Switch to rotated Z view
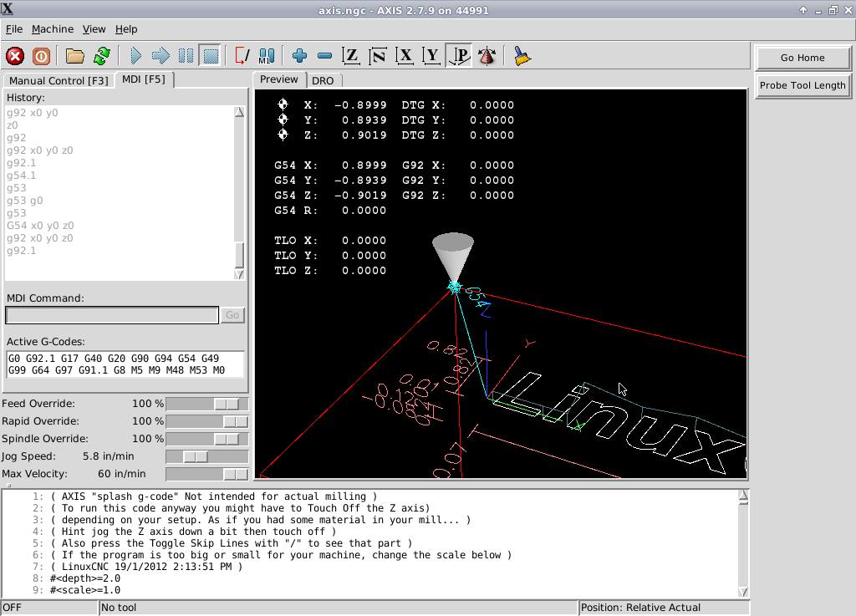Image resolution: width=856 pixels, height=616 pixels. click(x=378, y=56)
